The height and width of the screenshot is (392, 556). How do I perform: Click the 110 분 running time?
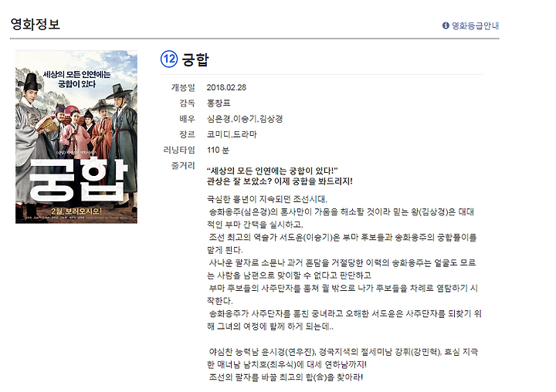click(x=218, y=150)
